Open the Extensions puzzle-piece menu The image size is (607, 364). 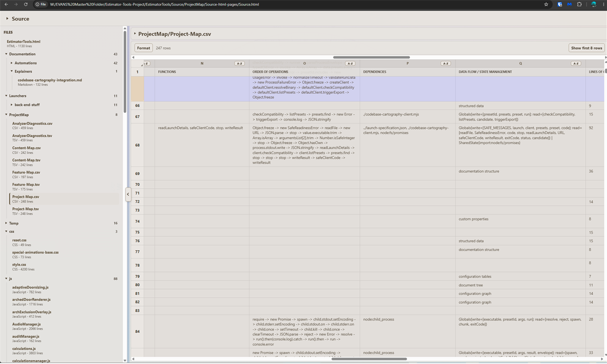point(579,4)
